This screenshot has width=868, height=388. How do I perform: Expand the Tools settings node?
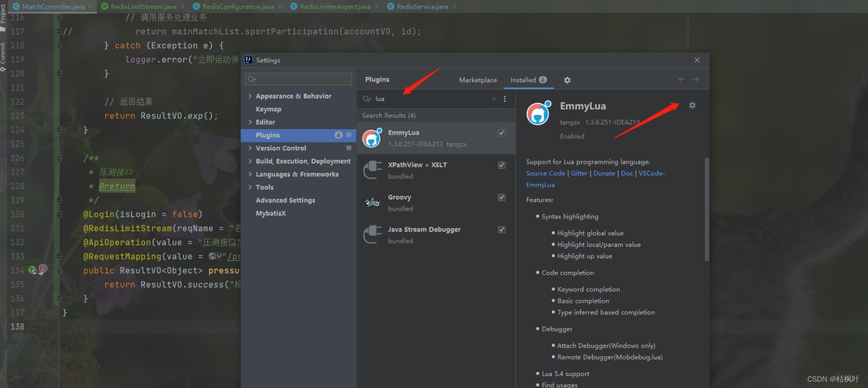click(250, 187)
